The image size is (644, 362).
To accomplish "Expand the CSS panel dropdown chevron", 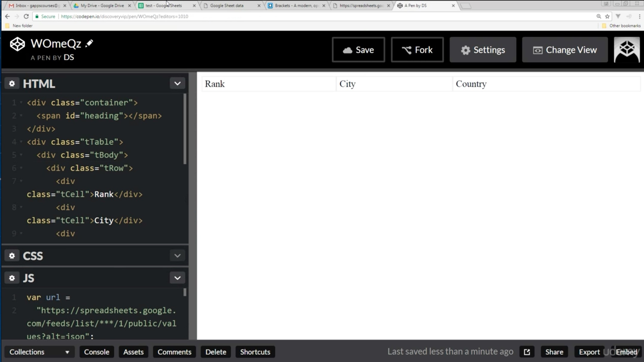I will pyautogui.click(x=177, y=256).
